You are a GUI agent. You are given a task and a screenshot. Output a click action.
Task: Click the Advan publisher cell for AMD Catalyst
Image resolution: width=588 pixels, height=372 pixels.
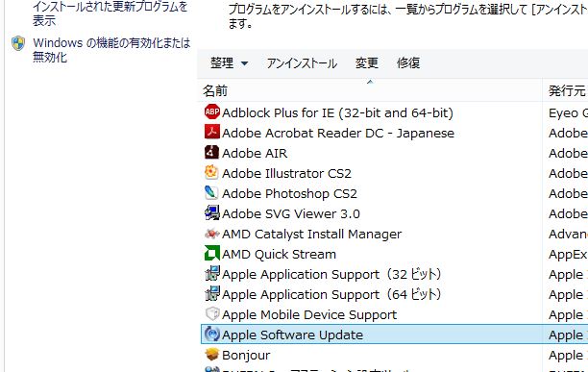point(568,234)
